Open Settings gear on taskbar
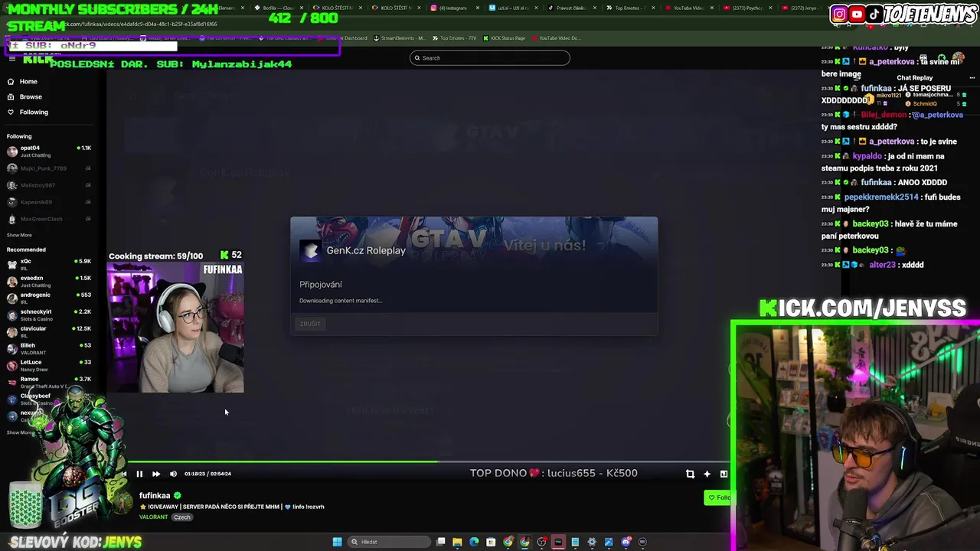Image resolution: width=980 pixels, height=551 pixels. point(592,542)
